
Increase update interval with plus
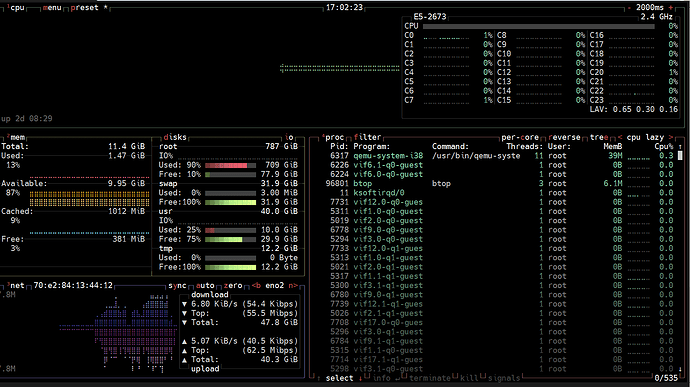[x=671, y=7]
